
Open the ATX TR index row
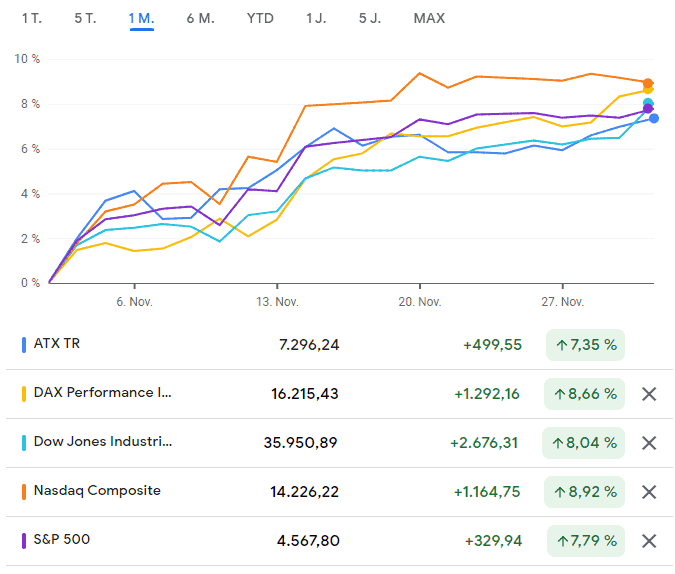[x=339, y=344]
